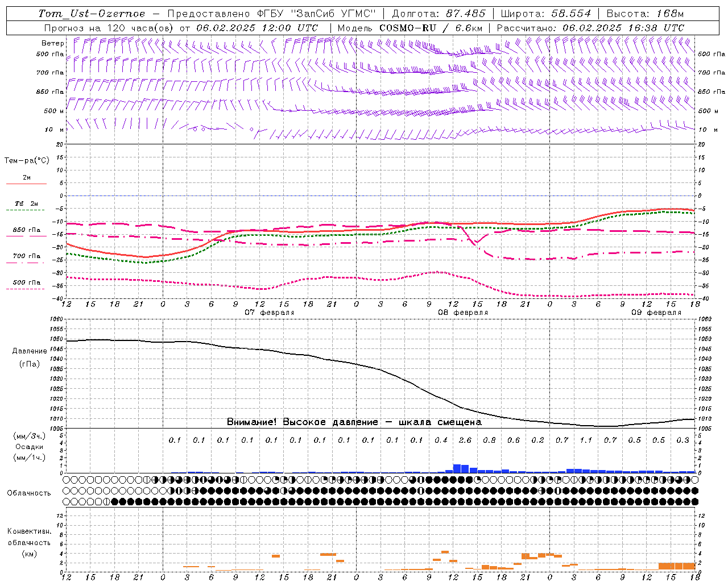Click the "700 гПа" temperature legend entry
The height and width of the screenshot is (582, 728).
(26, 256)
